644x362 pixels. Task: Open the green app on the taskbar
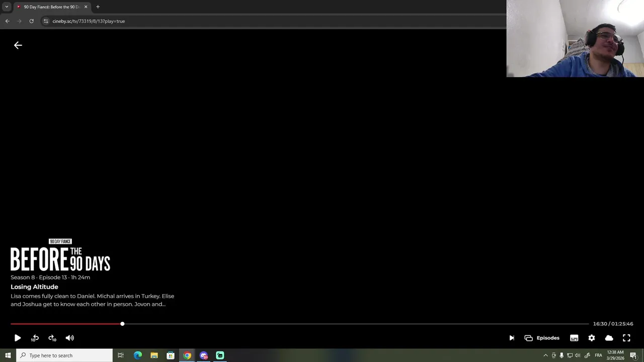[x=220, y=355]
